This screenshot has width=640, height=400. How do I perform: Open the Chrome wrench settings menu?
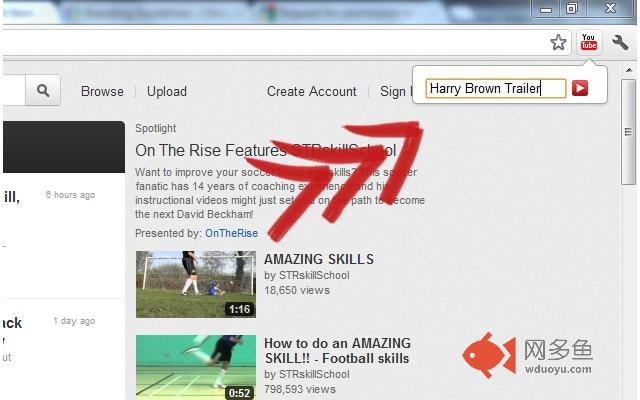620,42
